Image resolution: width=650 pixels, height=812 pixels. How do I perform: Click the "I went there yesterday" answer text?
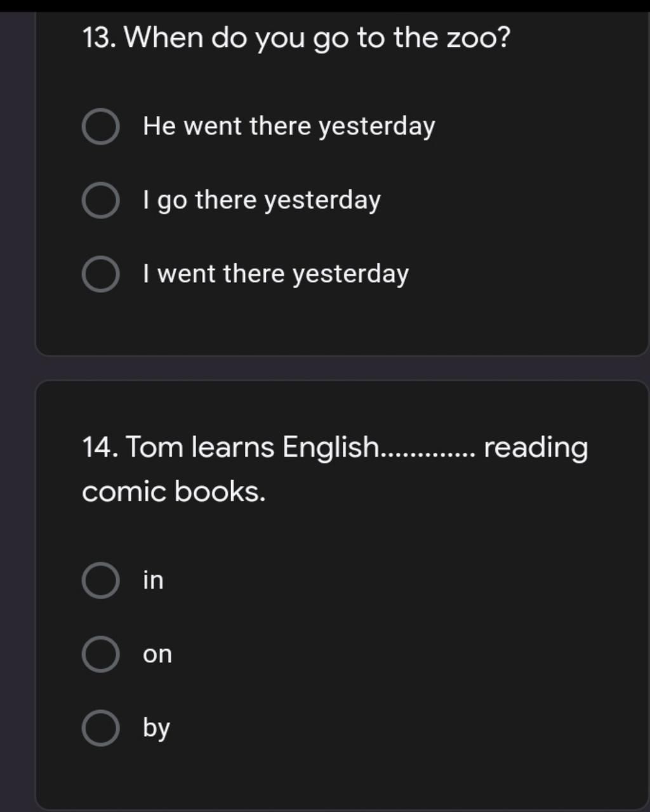(x=275, y=275)
